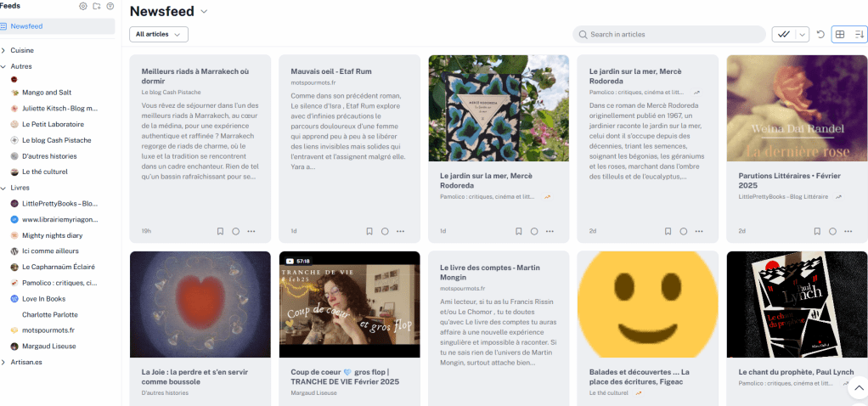Open the All articles filter dropdown
This screenshot has width=868, height=406.
[x=159, y=34]
